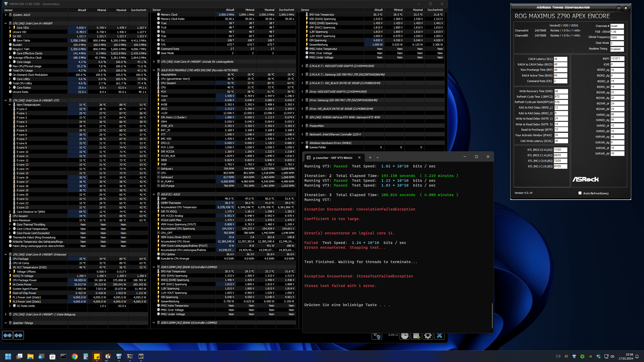This screenshot has width=644, height=362.
Task: Open Chrome from the taskbar
Action: 74,356
